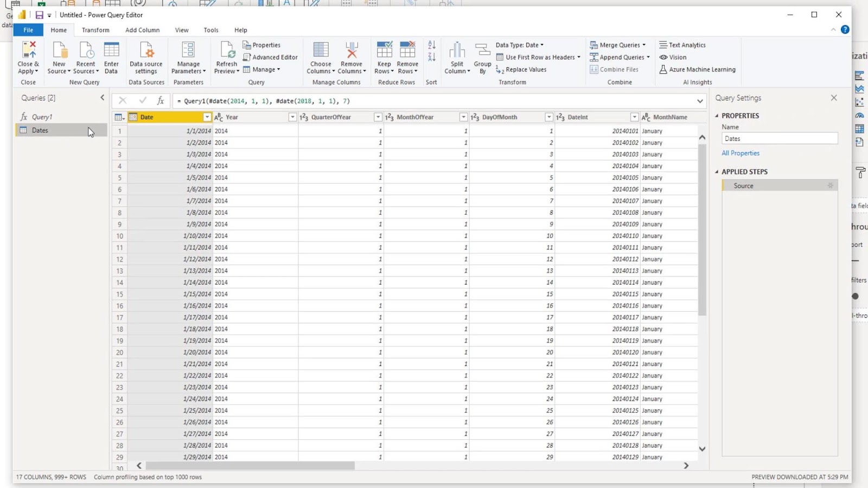Click the Refresh Preview icon

tap(227, 50)
